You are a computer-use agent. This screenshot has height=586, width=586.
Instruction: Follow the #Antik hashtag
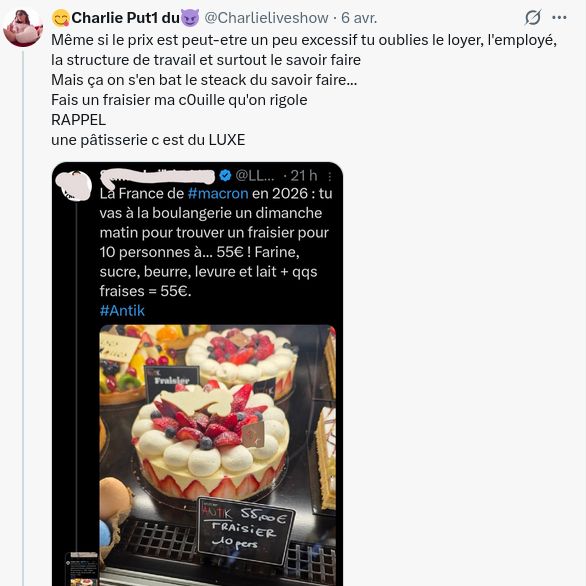point(122,311)
